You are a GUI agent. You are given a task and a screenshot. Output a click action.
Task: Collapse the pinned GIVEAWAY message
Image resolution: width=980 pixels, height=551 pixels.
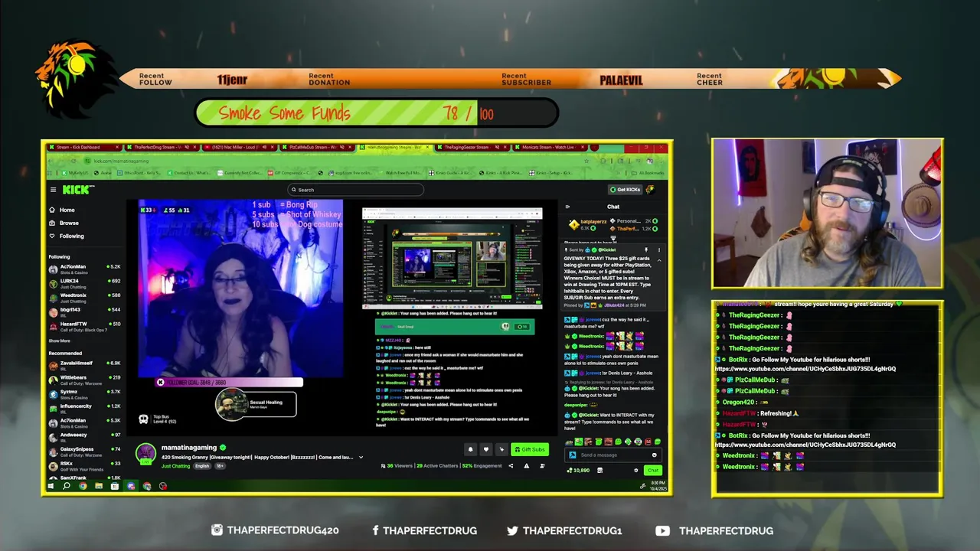click(x=659, y=260)
